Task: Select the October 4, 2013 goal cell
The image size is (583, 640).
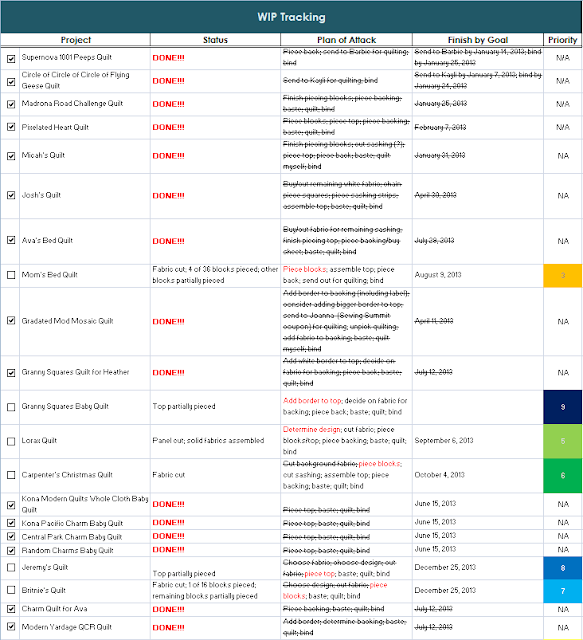Action: (478, 475)
